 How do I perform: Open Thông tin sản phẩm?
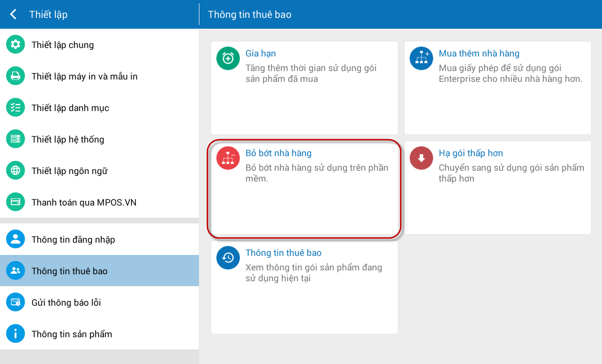[x=99, y=334]
